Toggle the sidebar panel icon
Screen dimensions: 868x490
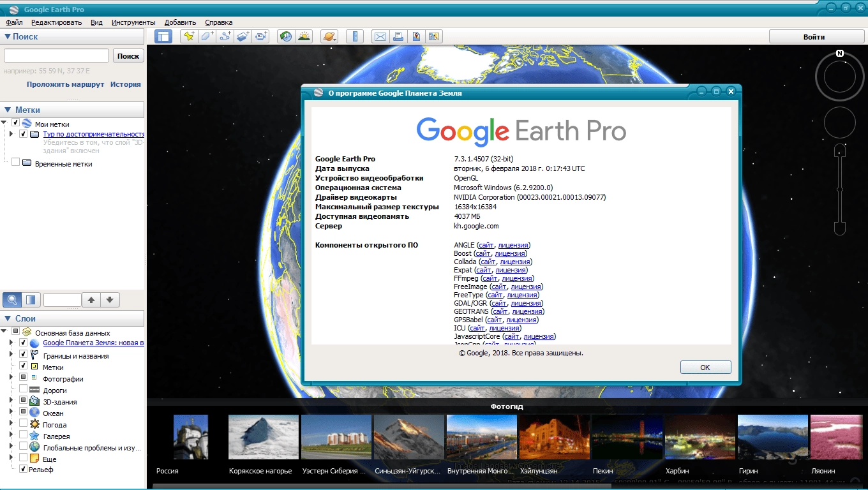[x=163, y=36]
